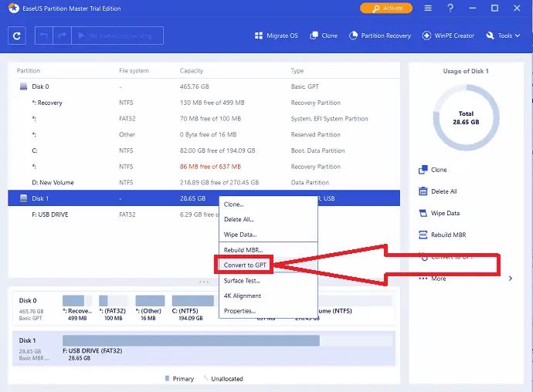Click the Undo arrow button

point(44,35)
